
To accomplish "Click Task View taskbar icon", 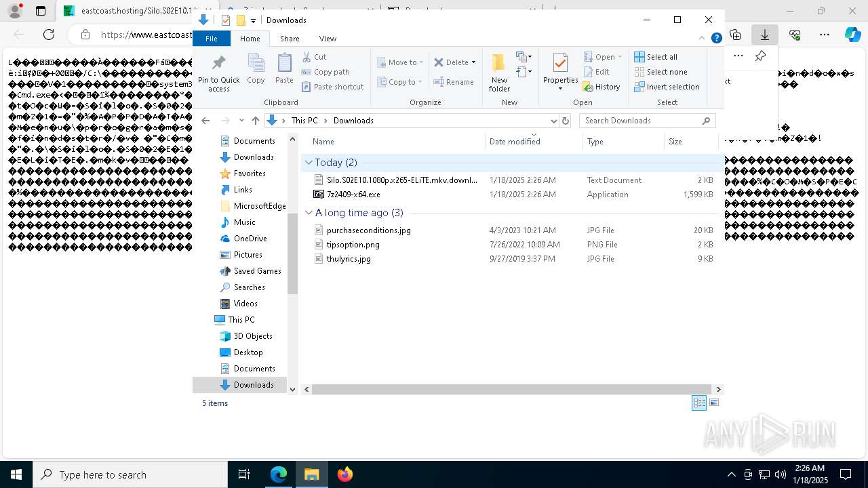I will pos(244,474).
